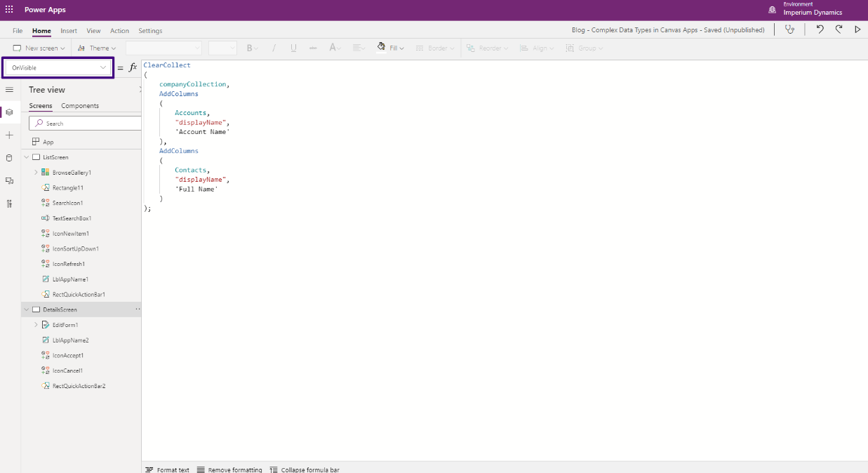Open the Fill color picker
The height and width of the screenshot is (473, 868).
[x=389, y=48]
